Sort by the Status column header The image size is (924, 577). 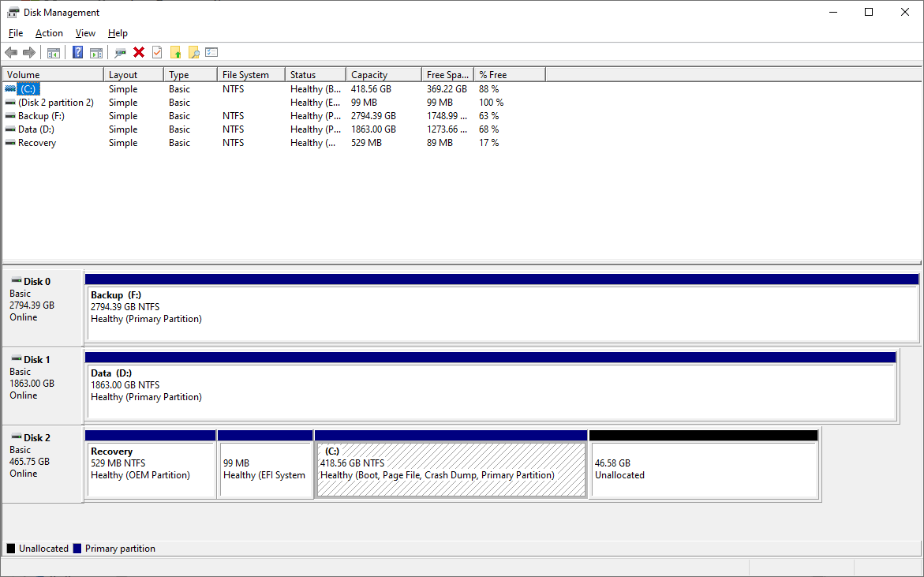click(316, 75)
